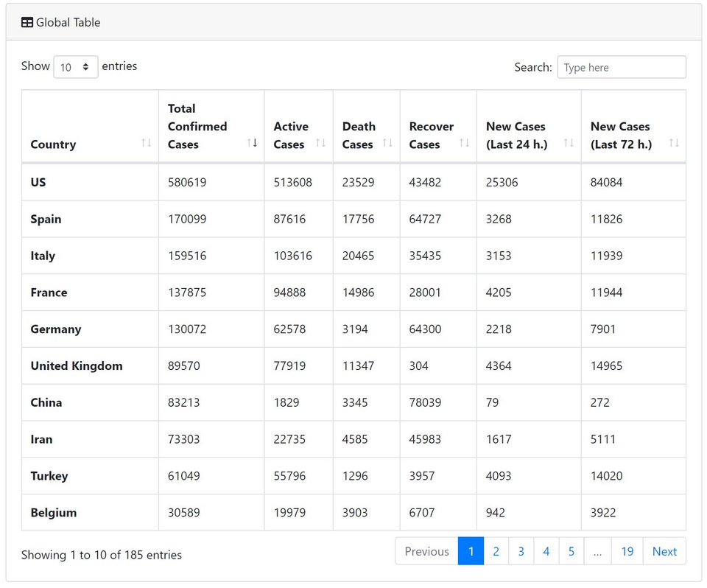This screenshot has width=707, height=588.
Task: Sort by New Cases Last 24 h. arrows
Action: point(569,143)
